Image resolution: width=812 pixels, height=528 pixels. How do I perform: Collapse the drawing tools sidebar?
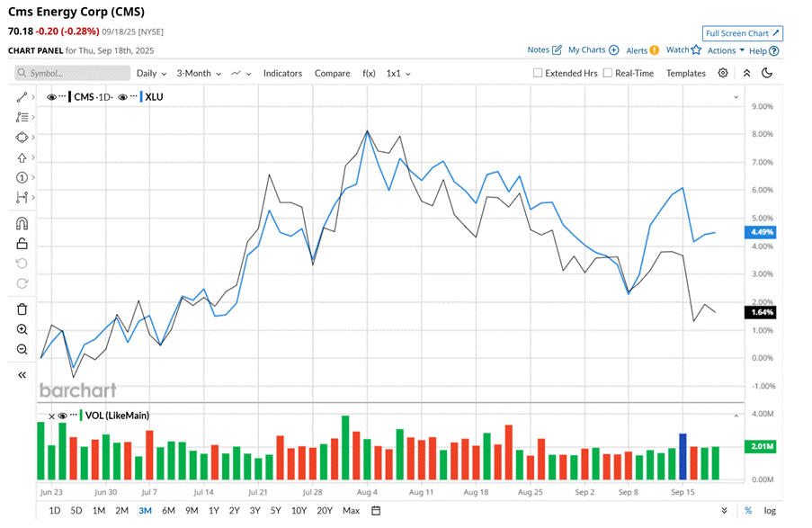pos(22,374)
